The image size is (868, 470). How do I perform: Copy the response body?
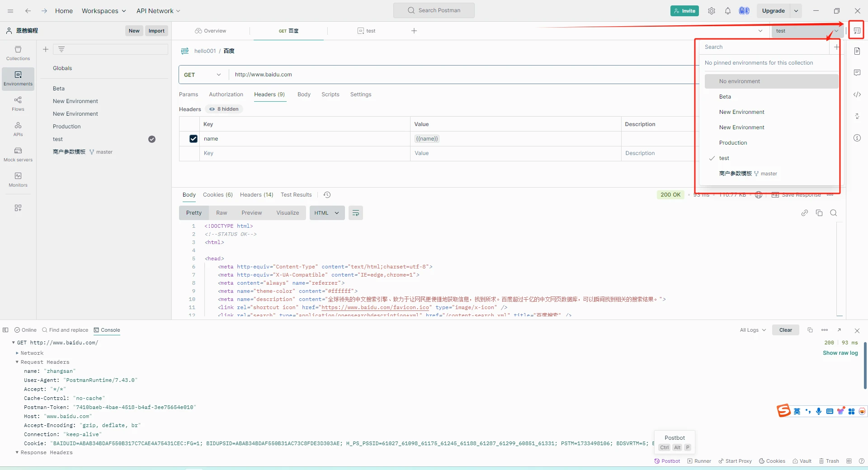click(819, 213)
